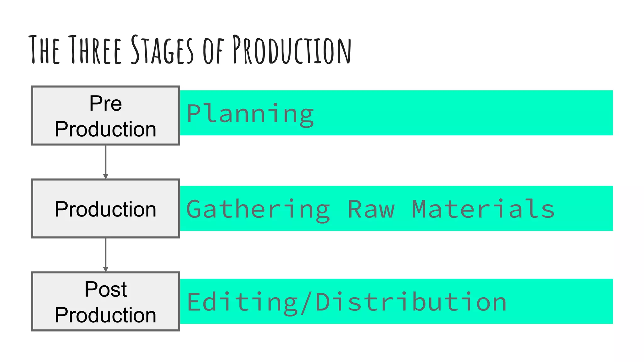Click the word Gathering in the teal bar
Viewport: 644px width, 362px height.
click(258, 209)
